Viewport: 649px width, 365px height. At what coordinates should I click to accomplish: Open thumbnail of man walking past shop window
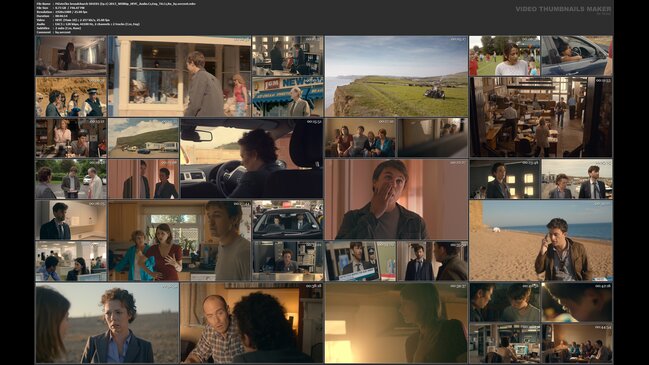pos(180,76)
